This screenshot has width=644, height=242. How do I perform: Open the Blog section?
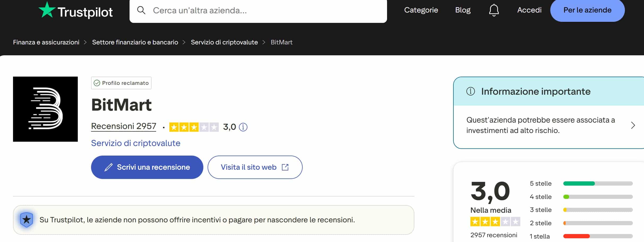tap(463, 10)
